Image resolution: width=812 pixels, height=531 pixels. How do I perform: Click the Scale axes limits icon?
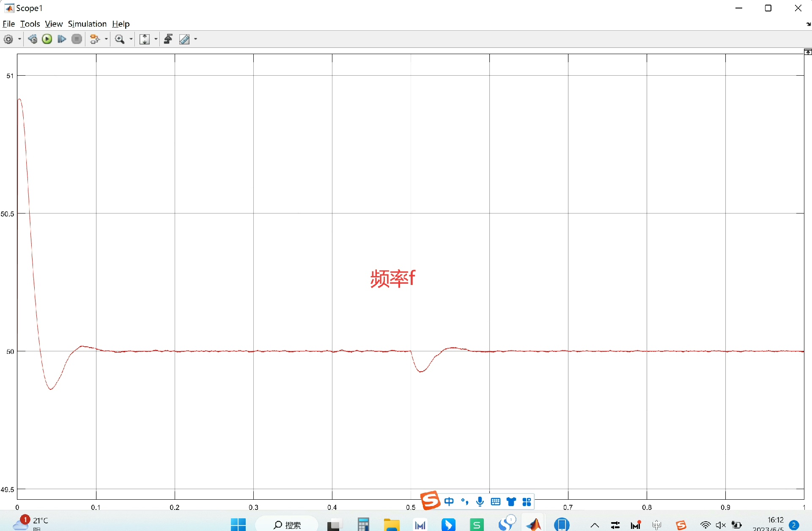145,39
